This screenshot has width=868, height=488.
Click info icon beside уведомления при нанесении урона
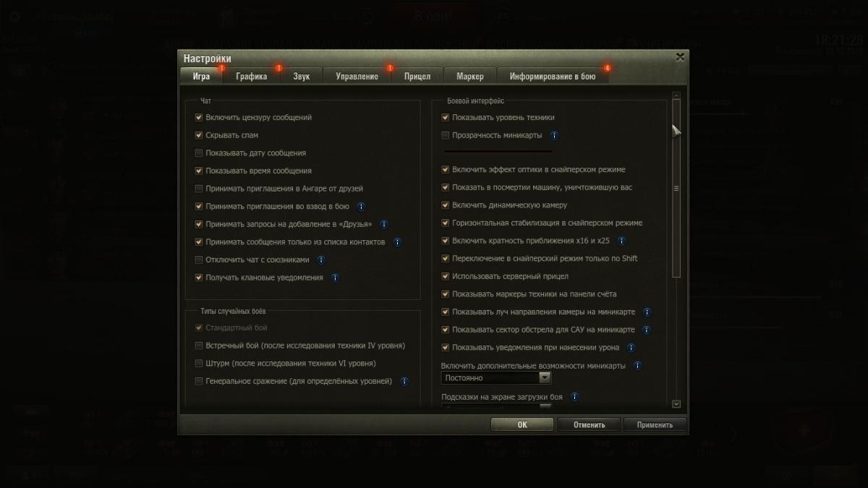pyautogui.click(x=631, y=348)
